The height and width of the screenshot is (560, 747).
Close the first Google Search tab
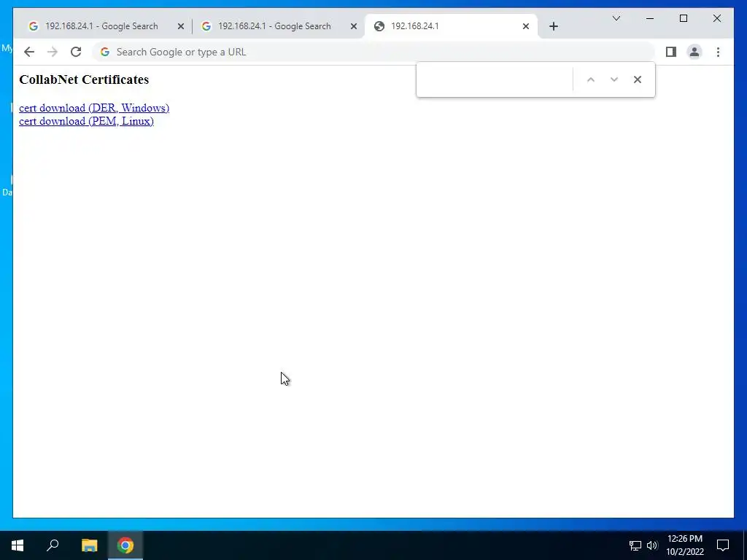point(181,26)
